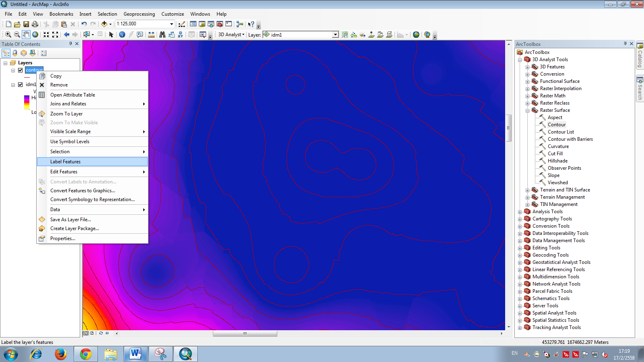Click the Add Data plus icon
This screenshot has width=644, height=362.
tap(104, 24)
